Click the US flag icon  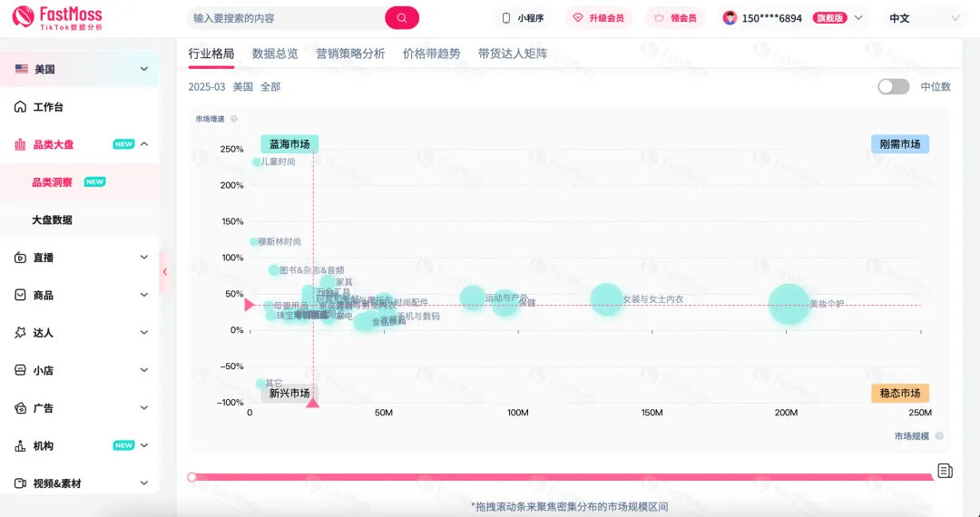pyautogui.click(x=21, y=69)
